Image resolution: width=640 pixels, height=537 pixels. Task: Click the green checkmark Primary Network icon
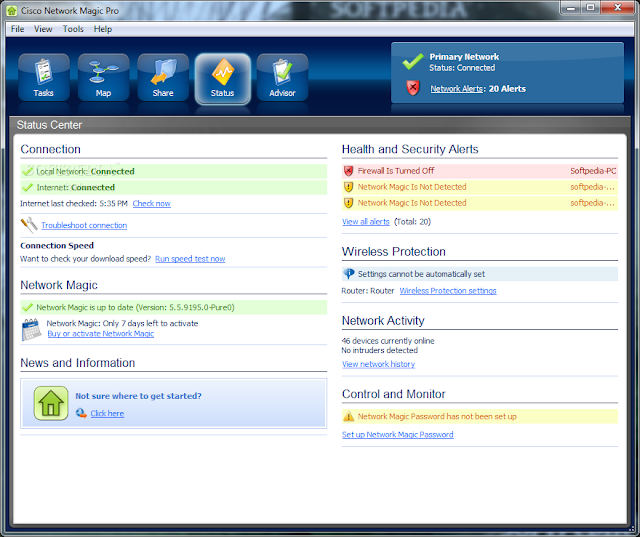(x=413, y=61)
